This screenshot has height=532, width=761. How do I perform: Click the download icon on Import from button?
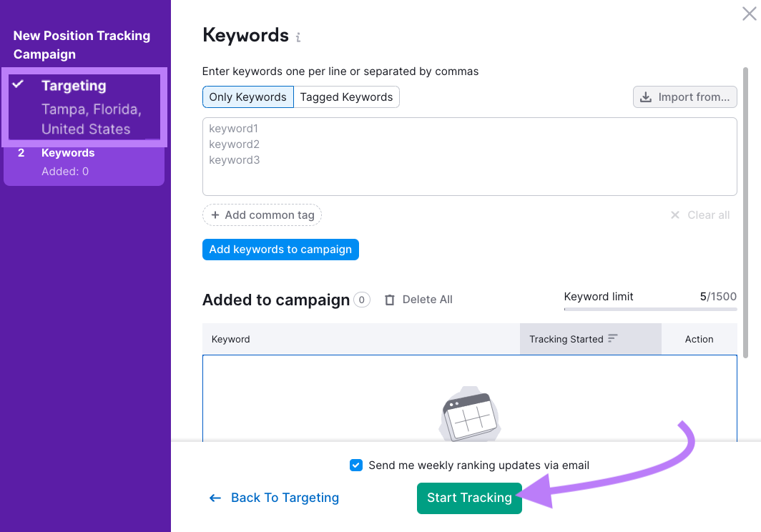(x=647, y=97)
